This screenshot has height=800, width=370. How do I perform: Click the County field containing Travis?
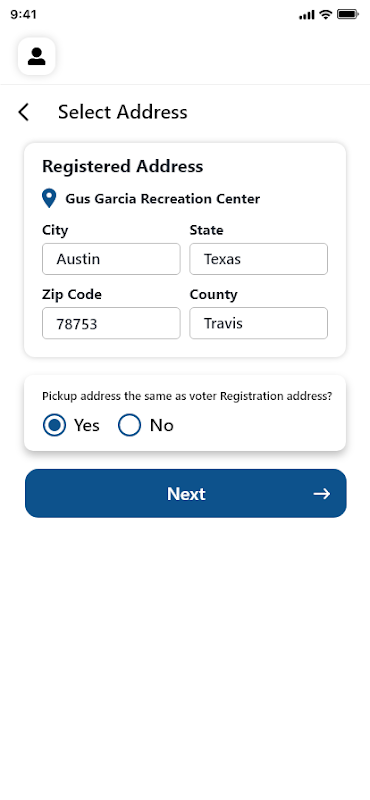(259, 323)
